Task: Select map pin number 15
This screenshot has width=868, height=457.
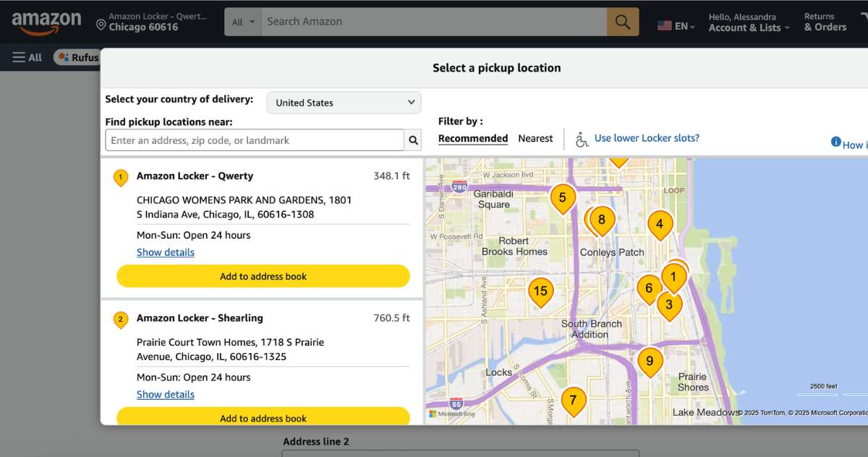Action: click(x=540, y=292)
